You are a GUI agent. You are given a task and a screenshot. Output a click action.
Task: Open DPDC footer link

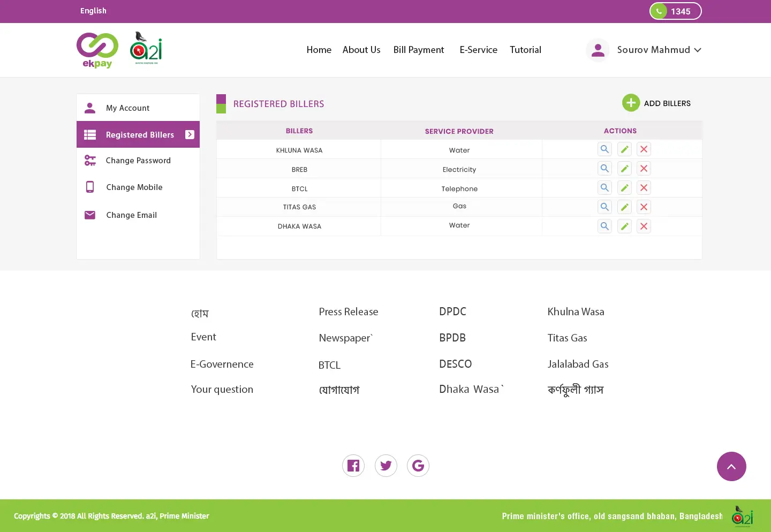452,311
